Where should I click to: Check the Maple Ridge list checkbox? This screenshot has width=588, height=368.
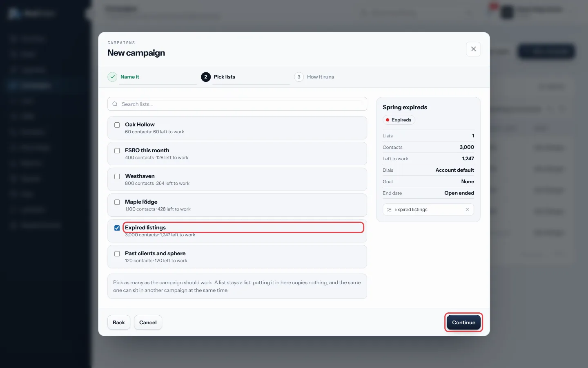(117, 202)
